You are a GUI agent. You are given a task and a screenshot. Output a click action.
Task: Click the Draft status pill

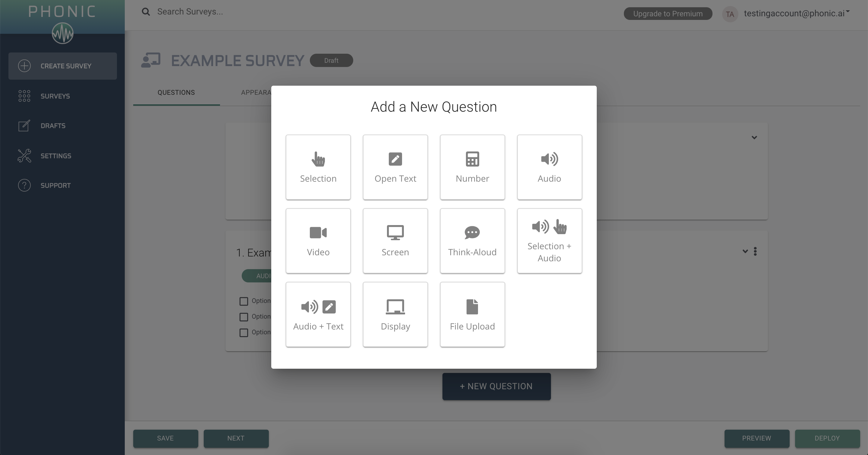pos(331,60)
